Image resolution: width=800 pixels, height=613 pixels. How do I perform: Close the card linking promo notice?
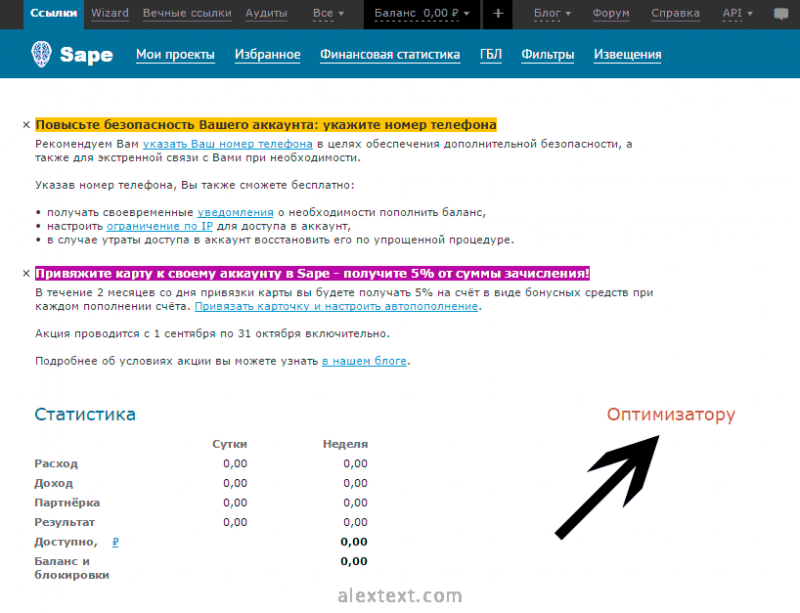27,274
